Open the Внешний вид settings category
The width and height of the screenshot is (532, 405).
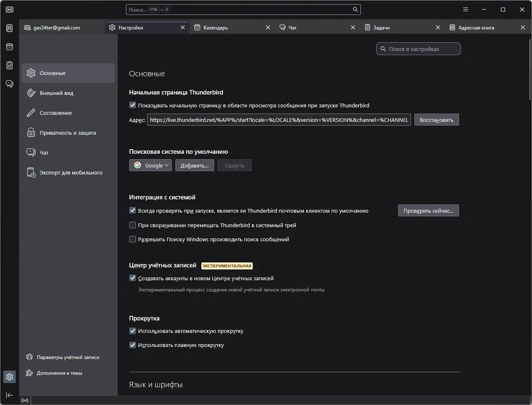tap(68, 93)
